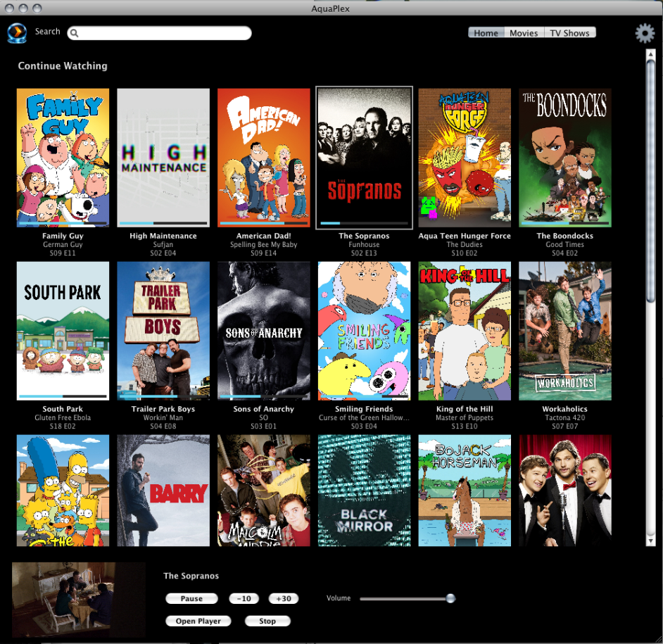Open the American Dad! poster
Screen dimensions: 663x644
264,158
